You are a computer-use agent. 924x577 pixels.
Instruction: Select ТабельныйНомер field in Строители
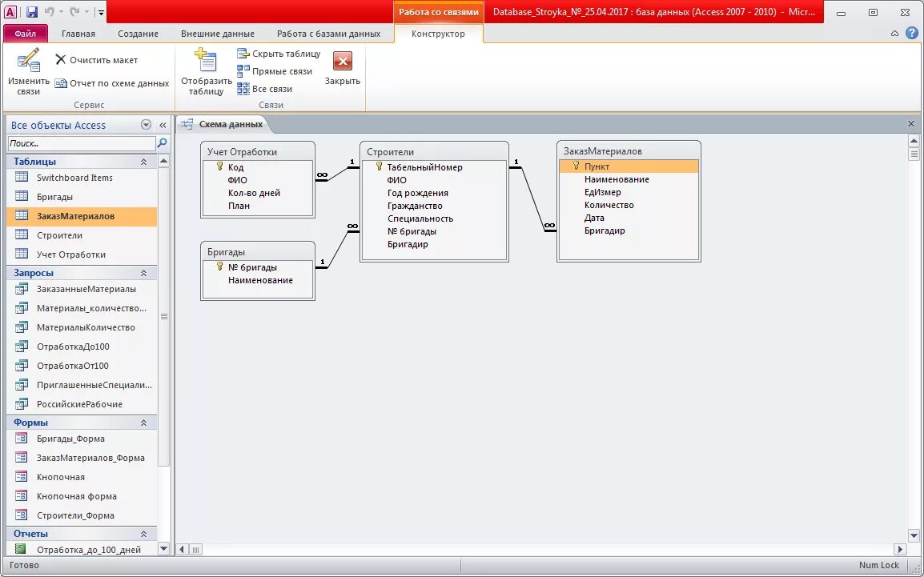point(425,167)
